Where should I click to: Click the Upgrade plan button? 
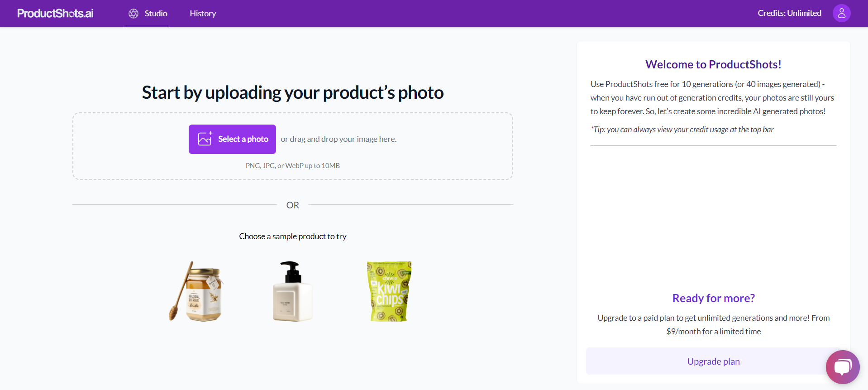pos(713,361)
